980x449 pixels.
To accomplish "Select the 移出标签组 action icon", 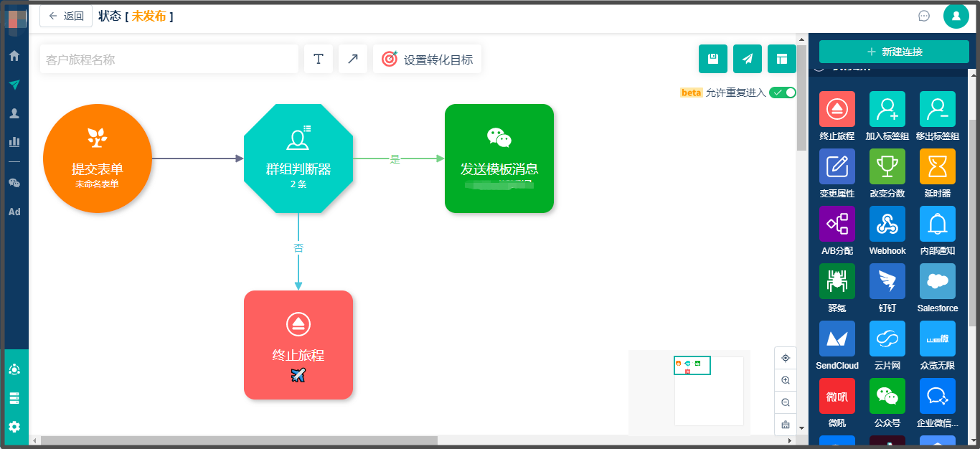I will (x=938, y=109).
